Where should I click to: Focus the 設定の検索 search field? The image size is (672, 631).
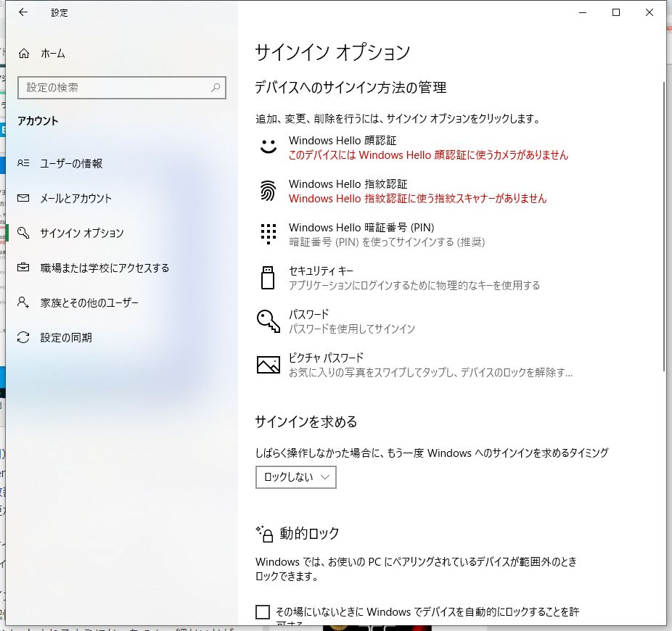tap(122, 88)
